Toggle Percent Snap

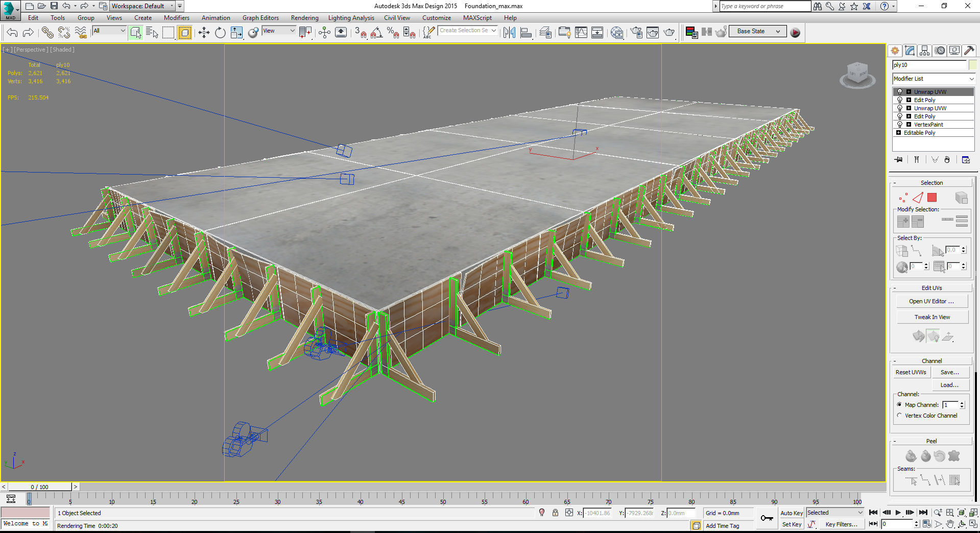(x=393, y=33)
